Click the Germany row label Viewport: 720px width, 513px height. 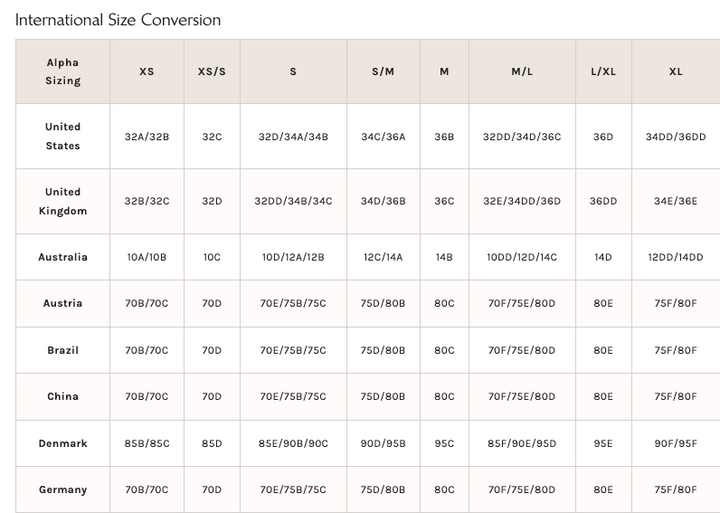62,490
